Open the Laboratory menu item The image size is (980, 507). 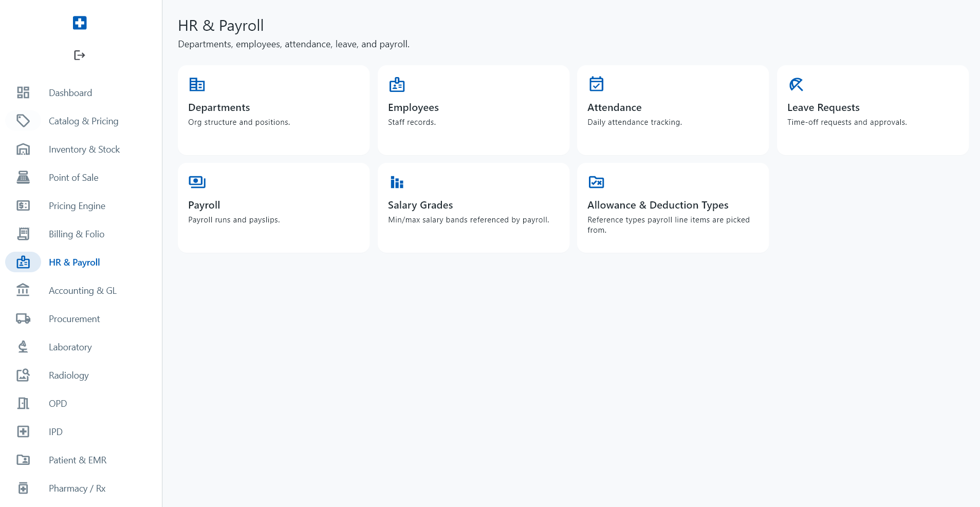click(70, 347)
